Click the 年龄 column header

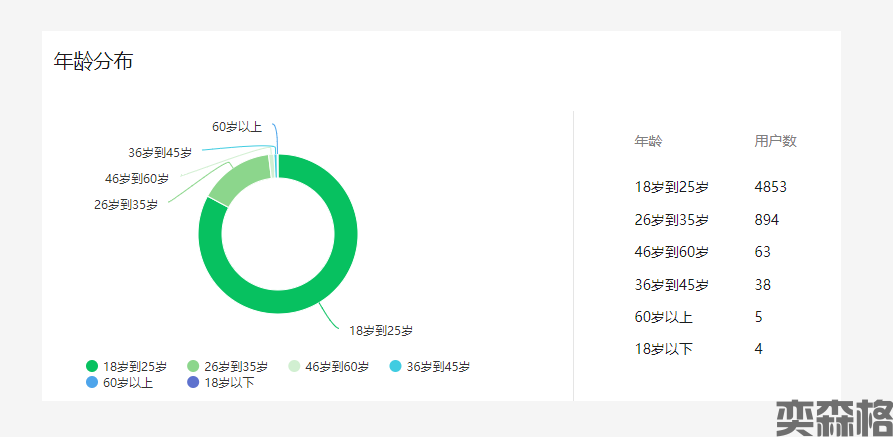pyautogui.click(x=648, y=141)
